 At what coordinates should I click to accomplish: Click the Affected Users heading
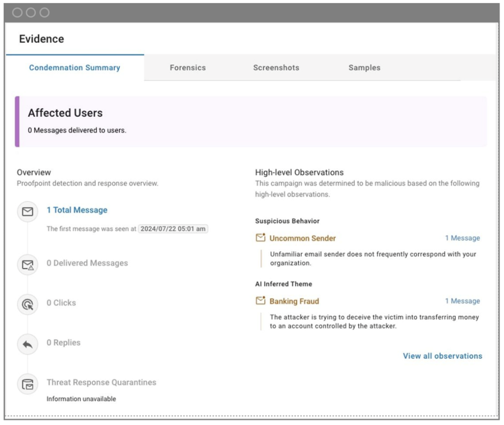65,113
